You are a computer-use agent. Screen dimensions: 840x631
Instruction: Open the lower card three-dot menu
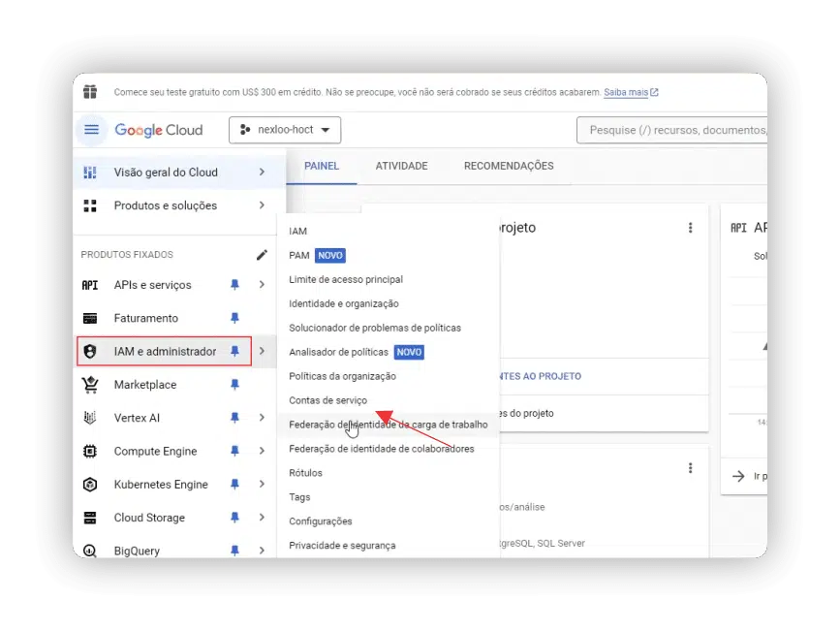(x=690, y=468)
